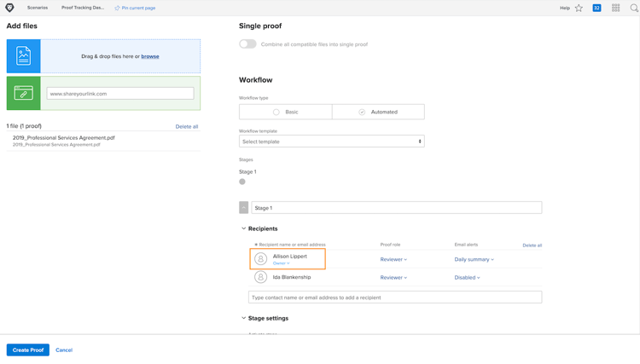Collapse the Recipients section
This screenshot has height=364, width=640.
[243, 228]
